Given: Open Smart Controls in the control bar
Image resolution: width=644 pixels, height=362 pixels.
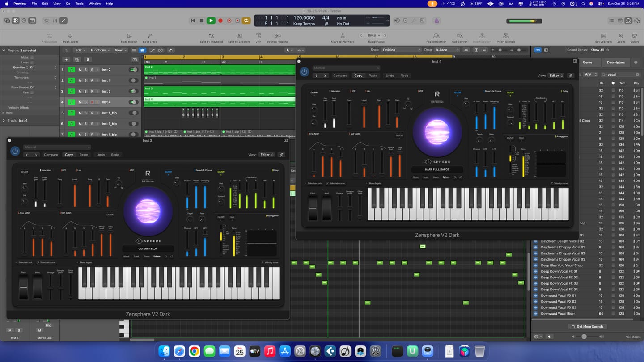Looking at the screenshot, I should coord(47,21).
